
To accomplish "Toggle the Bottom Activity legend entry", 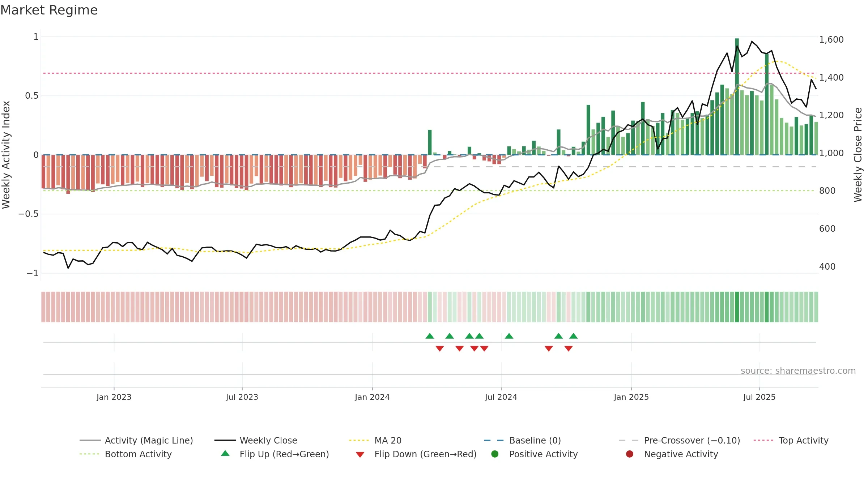I will coord(125,454).
